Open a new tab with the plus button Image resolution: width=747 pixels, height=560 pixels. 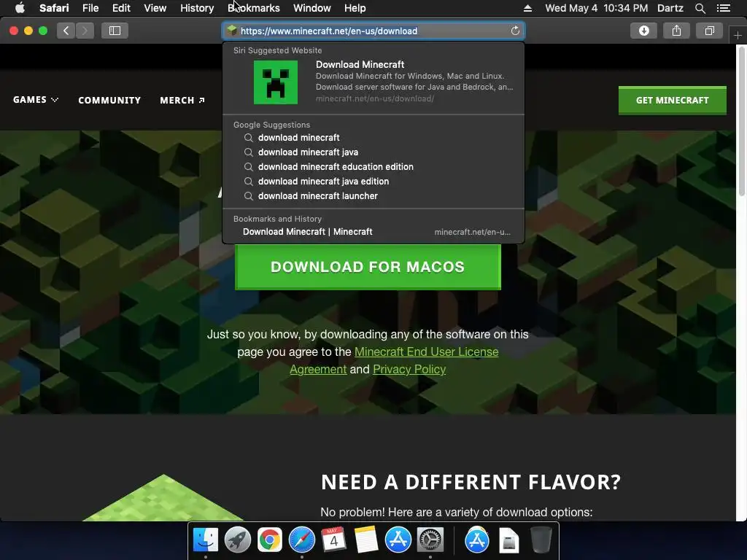click(738, 35)
